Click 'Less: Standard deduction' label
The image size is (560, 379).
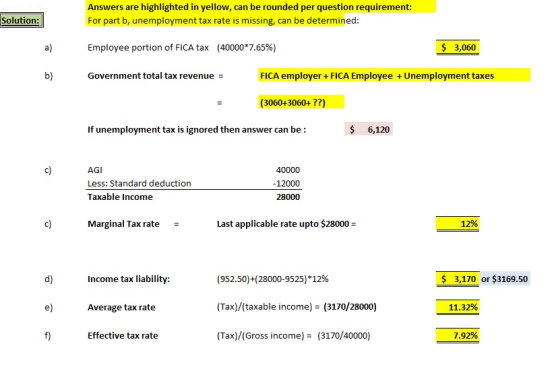(x=139, y=183)
